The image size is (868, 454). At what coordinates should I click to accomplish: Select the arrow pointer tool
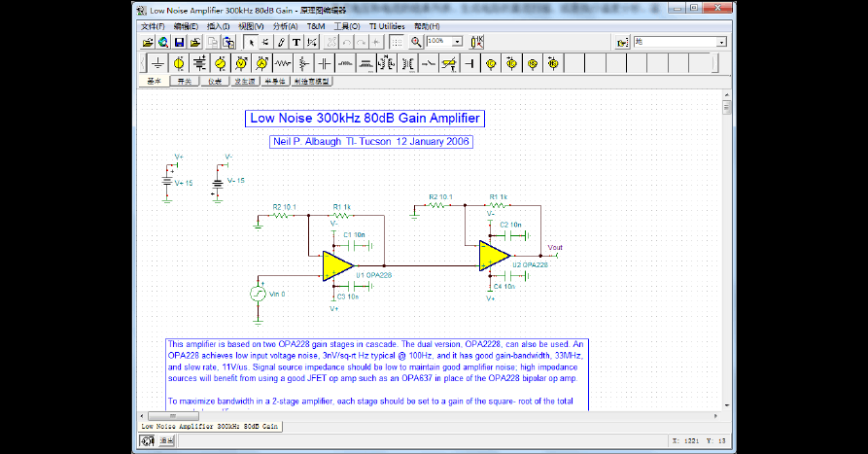[x=251, y=42]
